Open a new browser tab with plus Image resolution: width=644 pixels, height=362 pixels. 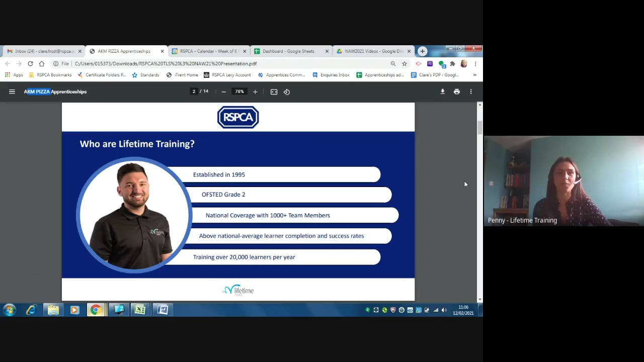click(423, 51)
